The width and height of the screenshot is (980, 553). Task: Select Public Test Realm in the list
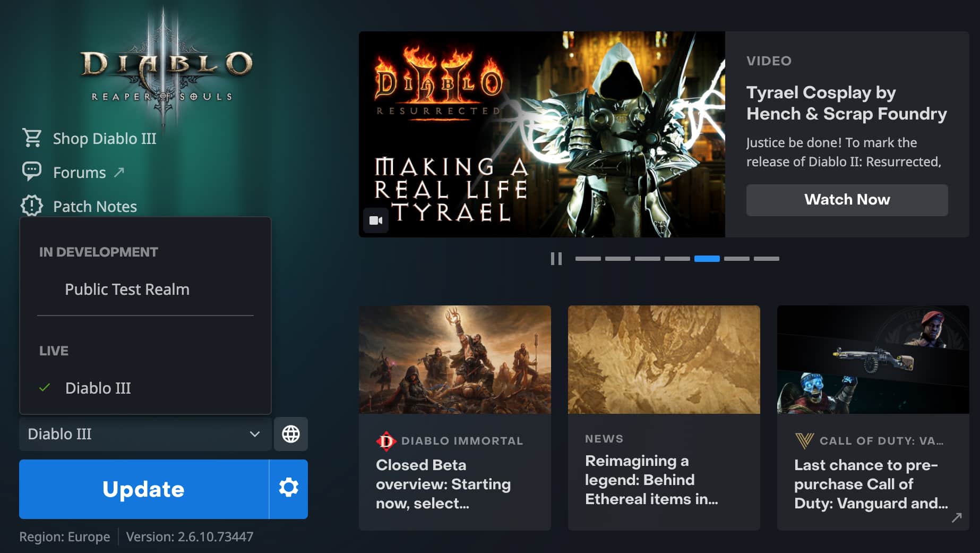127,289
